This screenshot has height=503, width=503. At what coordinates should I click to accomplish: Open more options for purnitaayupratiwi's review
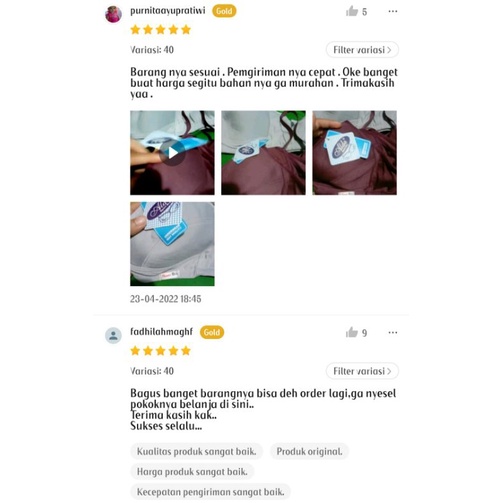click(x=393, y=11)
